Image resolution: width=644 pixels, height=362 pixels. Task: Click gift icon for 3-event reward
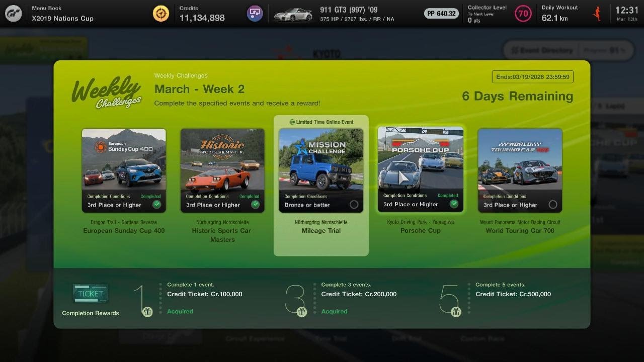click(301, 312)
